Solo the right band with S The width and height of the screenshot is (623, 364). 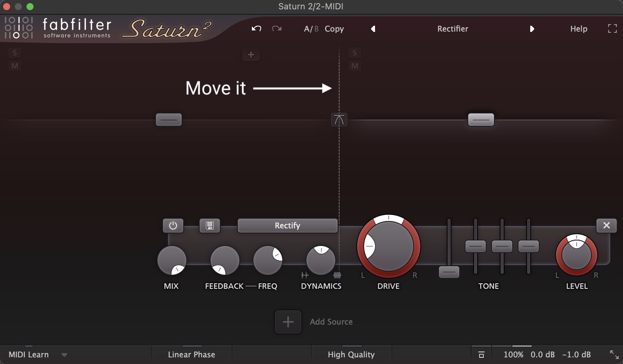[x=354, y=53]
